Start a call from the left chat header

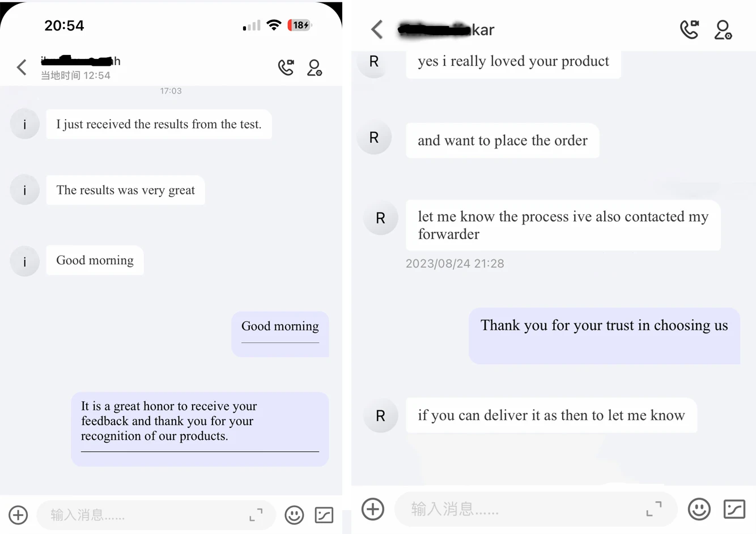[x=286, y=67]
